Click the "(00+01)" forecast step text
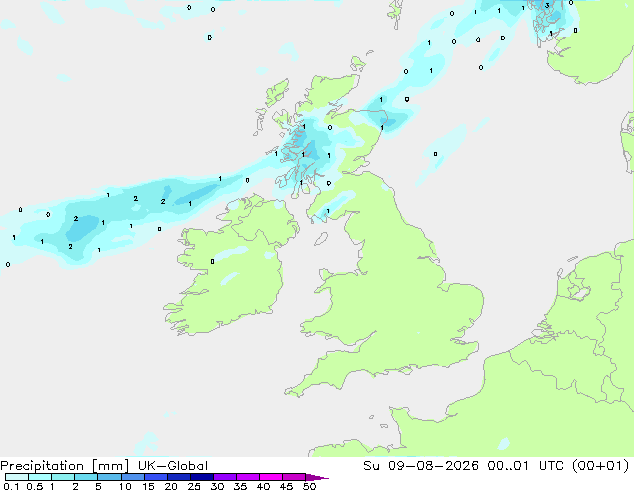This screenshot has width=634, height=490. click(601, 465)
